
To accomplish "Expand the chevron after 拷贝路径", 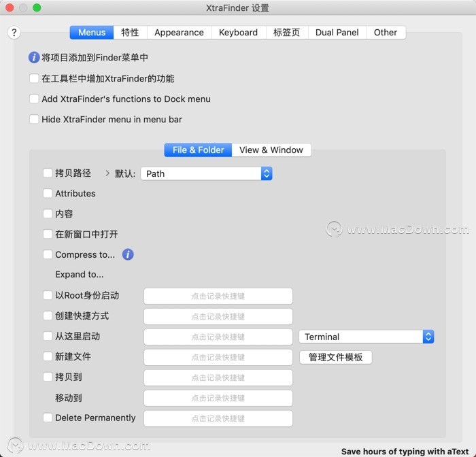I will 107,173.
